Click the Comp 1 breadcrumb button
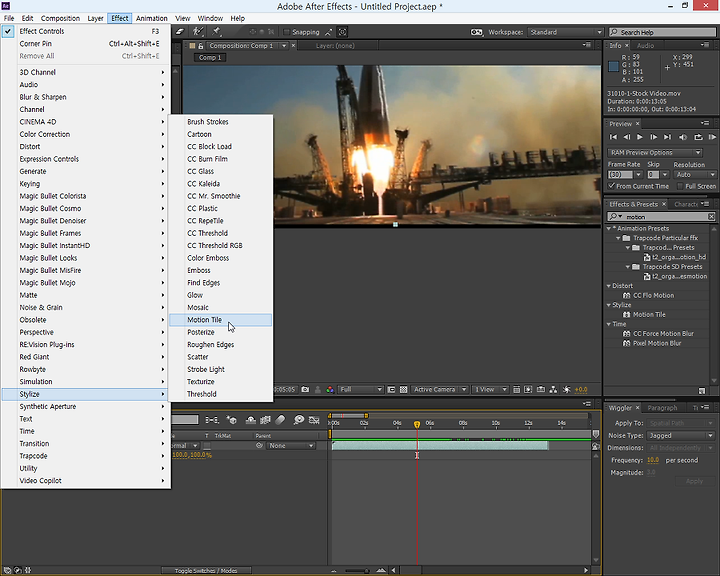 (210, 58)
